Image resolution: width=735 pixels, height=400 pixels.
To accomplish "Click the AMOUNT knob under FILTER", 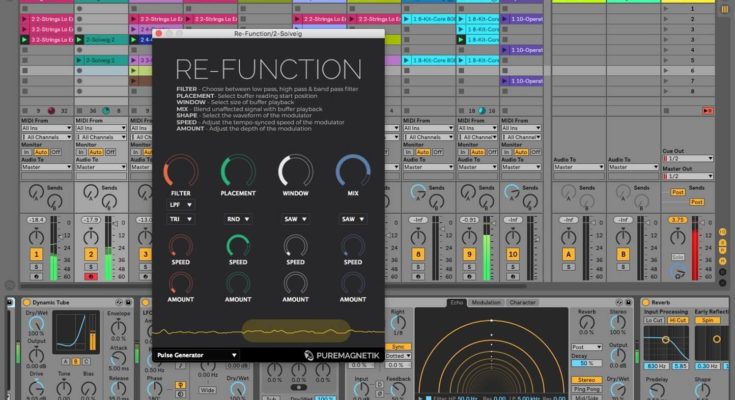I will 181,282.
